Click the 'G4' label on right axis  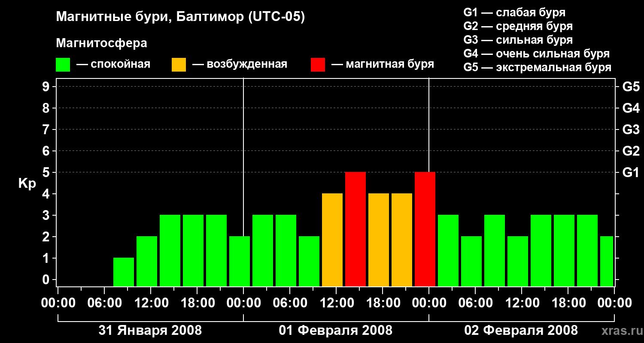click(x=631, y=108)
